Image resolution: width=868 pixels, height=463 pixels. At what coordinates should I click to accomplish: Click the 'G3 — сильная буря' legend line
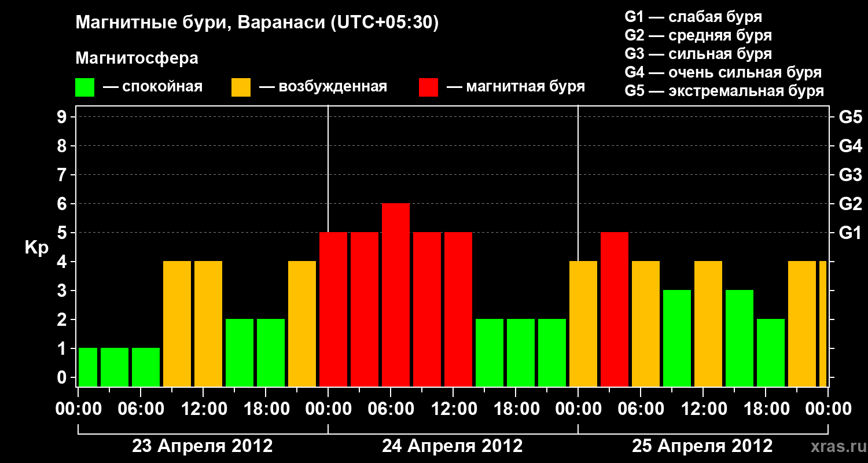[698, 54]
